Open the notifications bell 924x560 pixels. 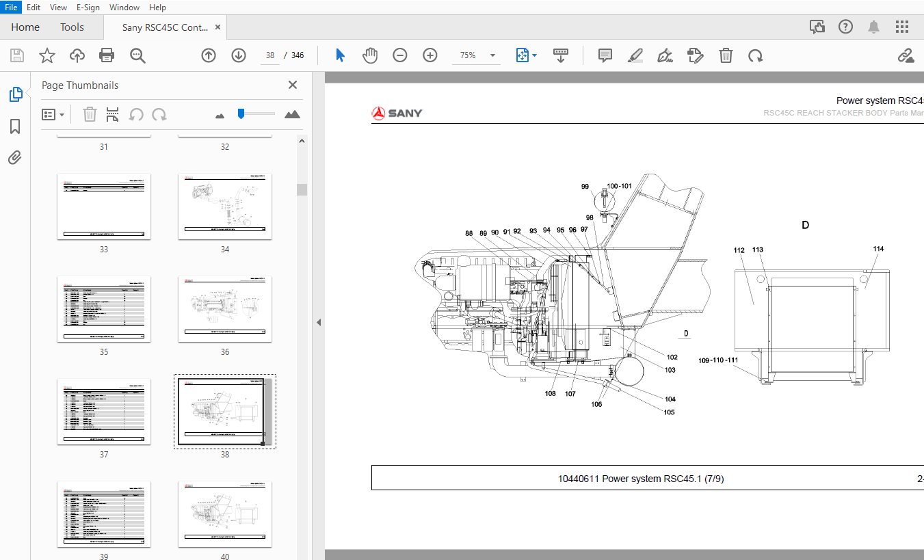(874, 27)
